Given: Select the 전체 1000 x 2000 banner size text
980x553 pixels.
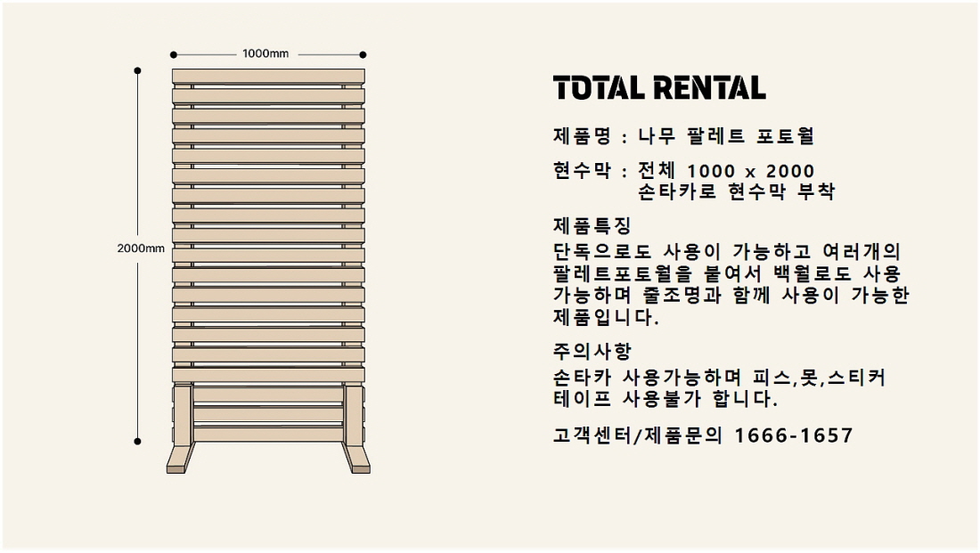Looking at the screenshot, I should click(x=726, y=171).
